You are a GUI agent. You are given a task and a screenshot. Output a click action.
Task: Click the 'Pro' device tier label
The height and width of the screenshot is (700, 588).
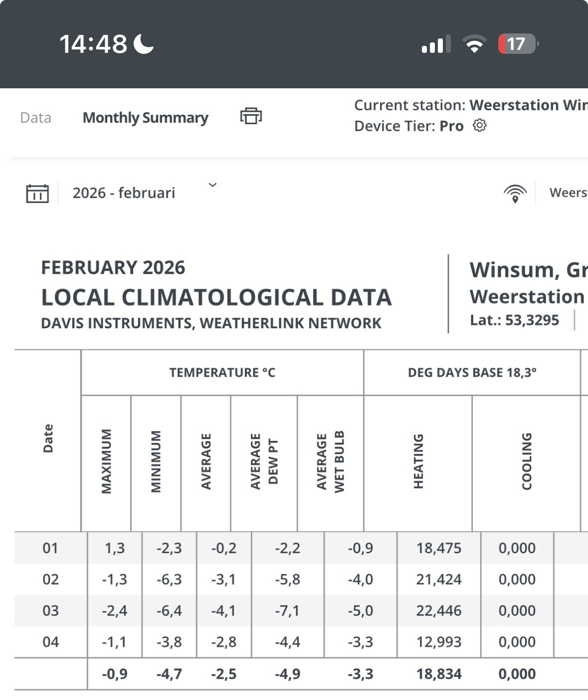(451, 126)
